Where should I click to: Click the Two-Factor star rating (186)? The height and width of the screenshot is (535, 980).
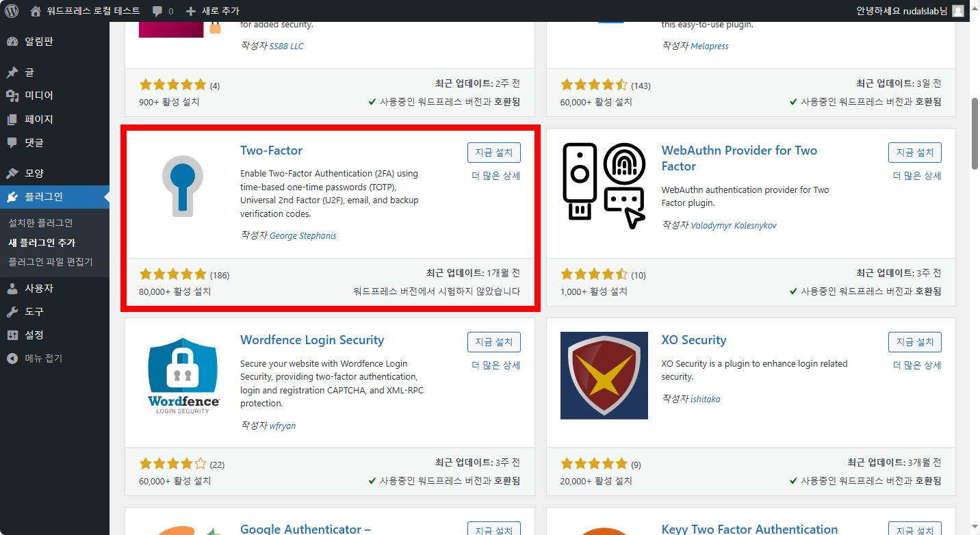[x=172, y=275]
